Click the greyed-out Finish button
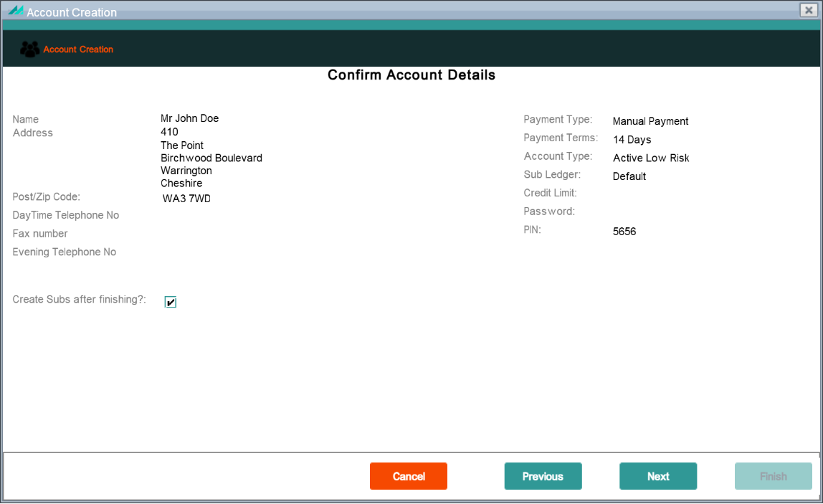 tap(773, 476)
